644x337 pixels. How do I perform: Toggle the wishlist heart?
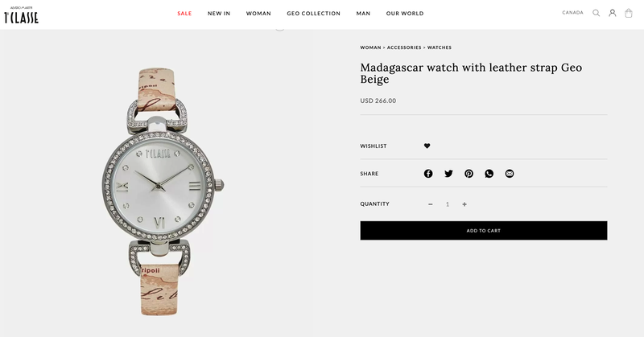coord(427,146)
